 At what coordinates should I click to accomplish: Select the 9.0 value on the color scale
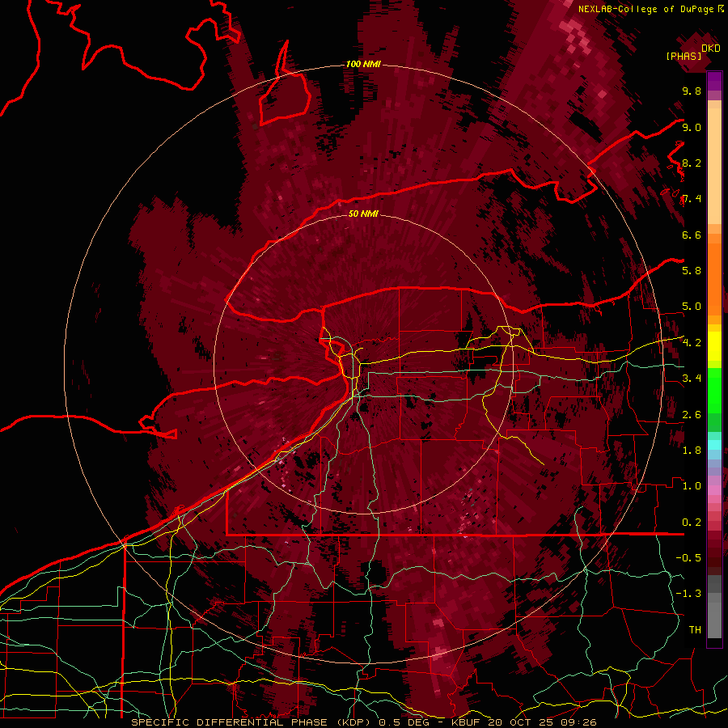pos(692,127)
